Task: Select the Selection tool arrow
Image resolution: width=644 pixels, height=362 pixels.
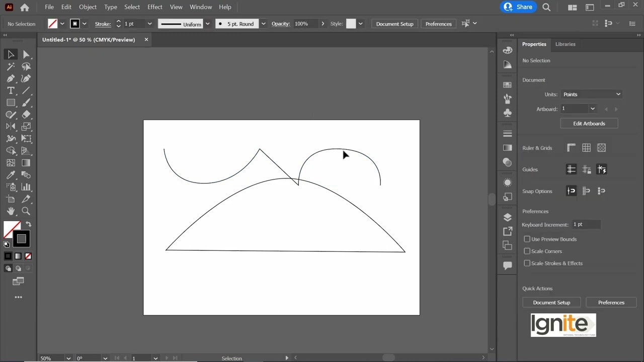Action: tap(11, 54)
